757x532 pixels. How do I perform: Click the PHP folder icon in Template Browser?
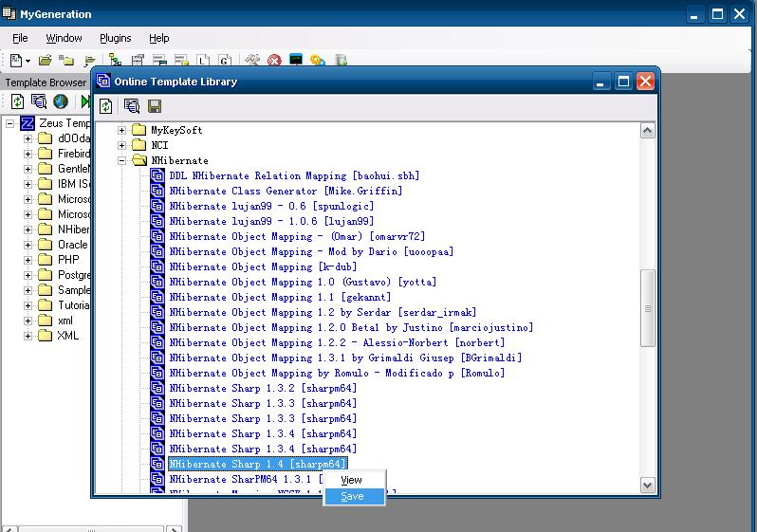(46, 260)
